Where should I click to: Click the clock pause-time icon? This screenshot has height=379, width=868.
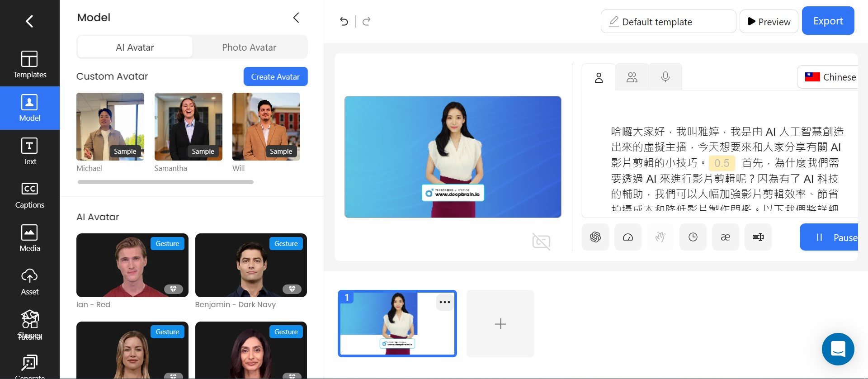click(x=693, y=237)
